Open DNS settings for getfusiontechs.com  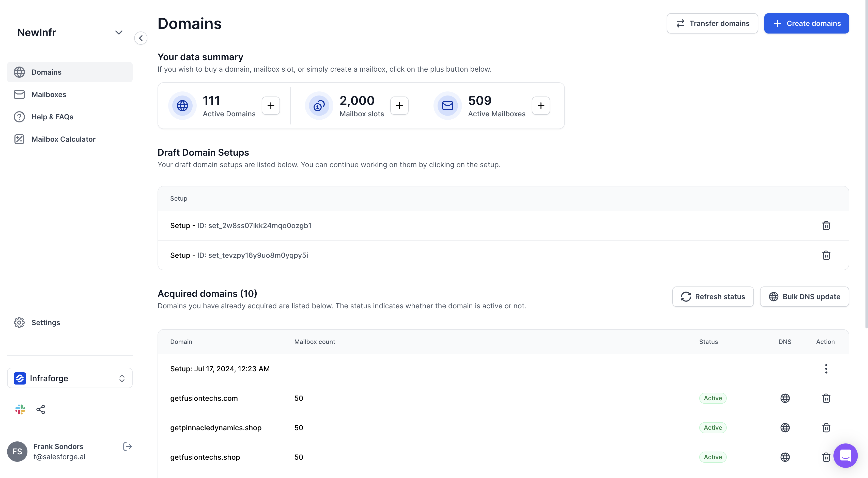point(785,398)
